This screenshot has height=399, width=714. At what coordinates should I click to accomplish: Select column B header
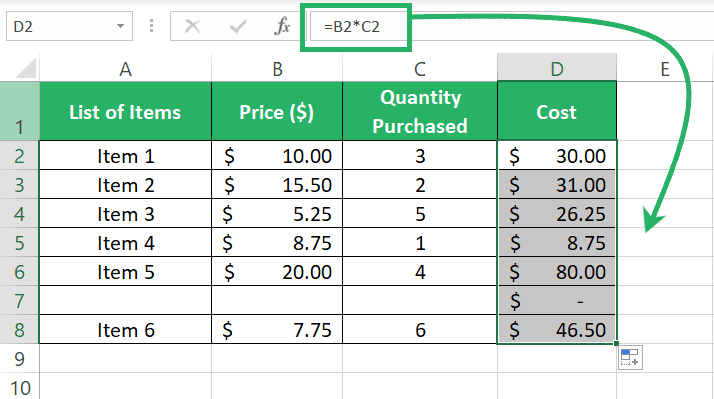click(x=277, y=68)
